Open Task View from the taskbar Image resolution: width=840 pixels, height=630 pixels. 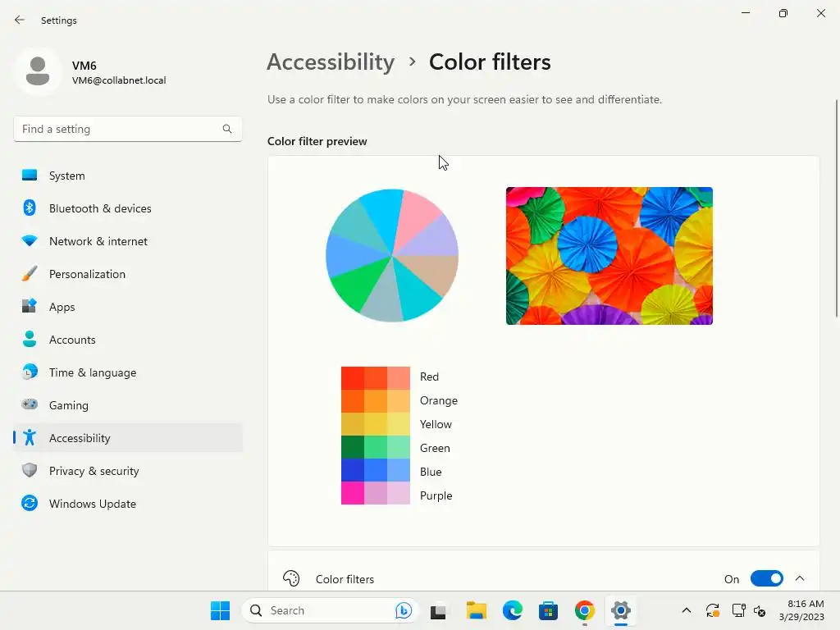click(438, 610)
